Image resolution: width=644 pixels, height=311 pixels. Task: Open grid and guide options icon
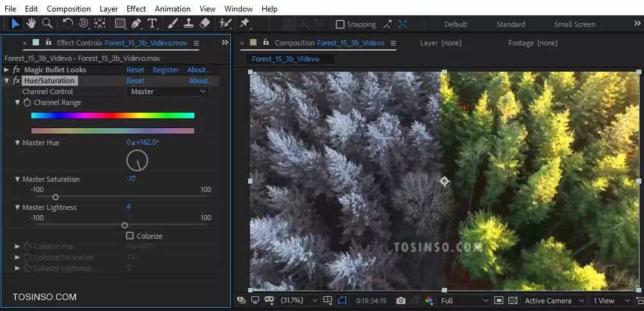[327, 300]
